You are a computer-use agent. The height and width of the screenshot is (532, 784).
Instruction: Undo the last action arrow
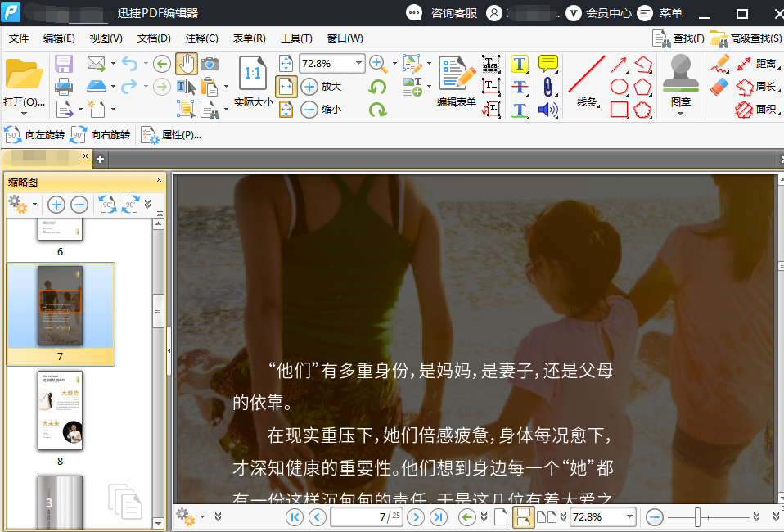click(129, 64)
